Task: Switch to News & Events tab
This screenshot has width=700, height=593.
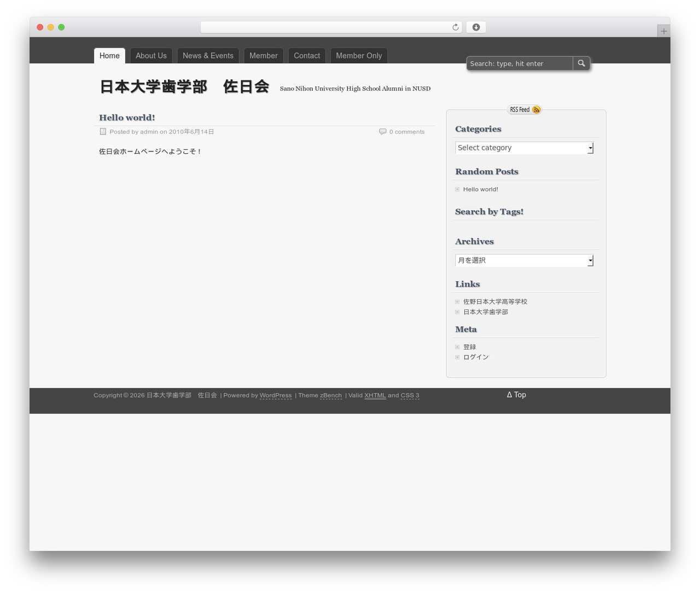Action: pyautogui.click(x=208, y=56)
